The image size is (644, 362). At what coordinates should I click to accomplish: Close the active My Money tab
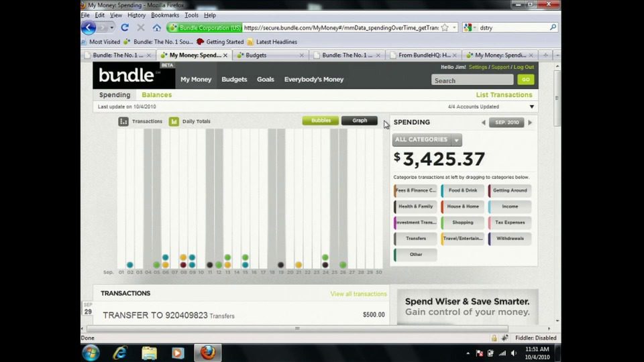click(225, 56)
